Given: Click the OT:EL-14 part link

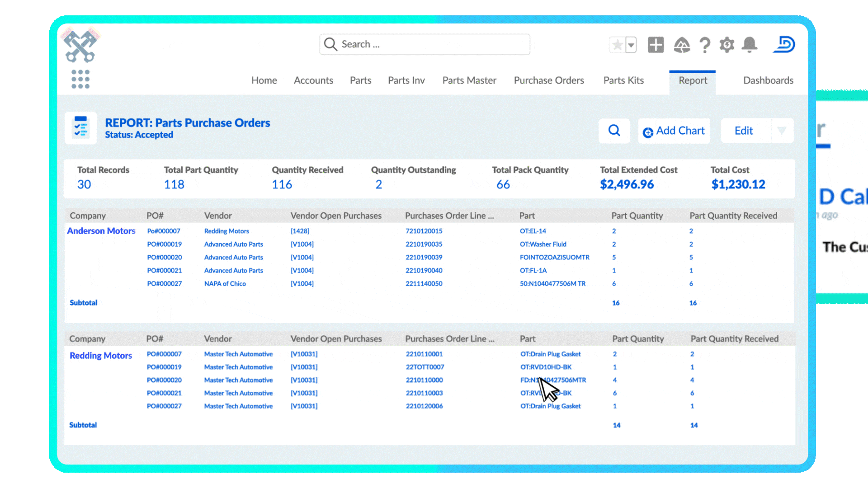Looking at the screenshot, I should pyautogui.click(x=533, y=231).
